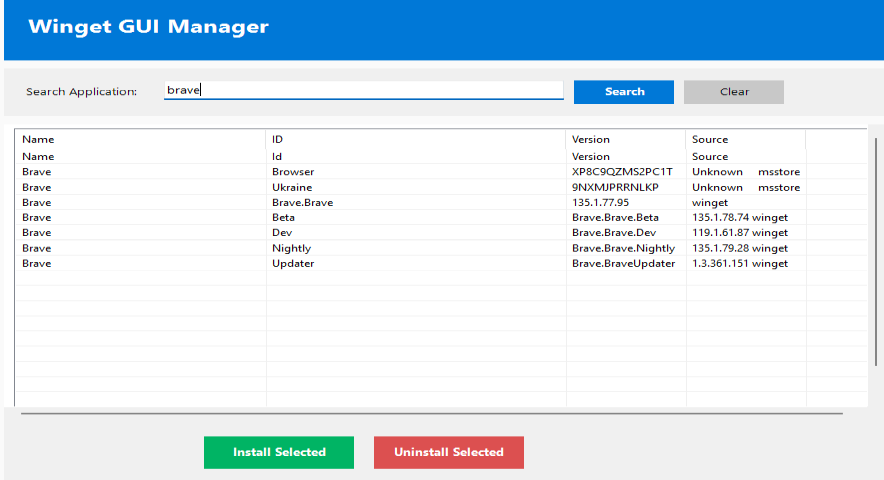Click Install Selected button
Screen dimensions: 884x480
tap(279, 452)
